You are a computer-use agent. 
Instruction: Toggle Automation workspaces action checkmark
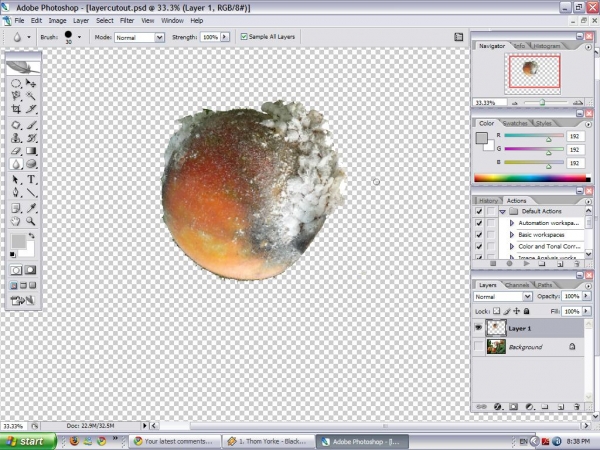click(x=478, y=223)
